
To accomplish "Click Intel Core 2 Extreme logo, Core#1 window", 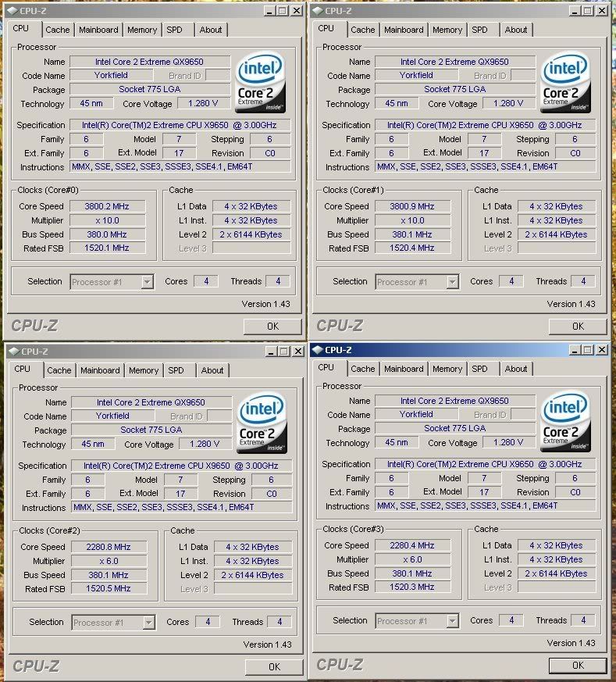I will click(x=565, y=83).
